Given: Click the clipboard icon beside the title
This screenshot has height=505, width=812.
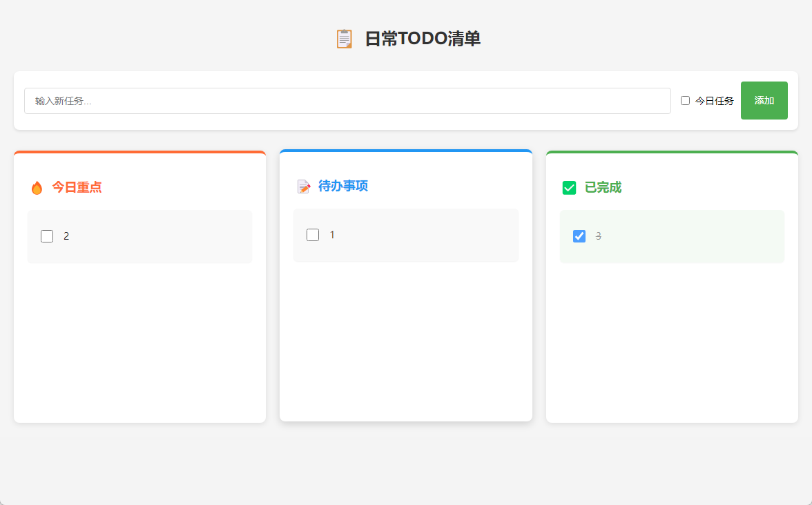Looking at the screenshot, I should 344,39.
